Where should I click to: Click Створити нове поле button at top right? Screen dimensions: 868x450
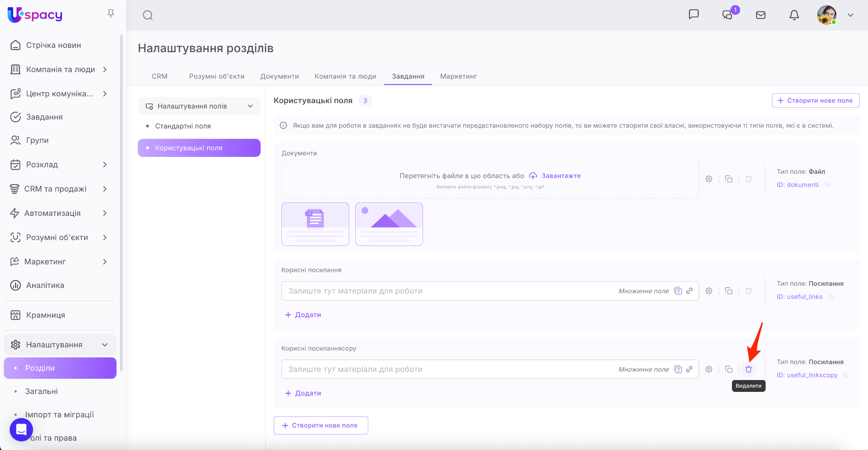815,101
